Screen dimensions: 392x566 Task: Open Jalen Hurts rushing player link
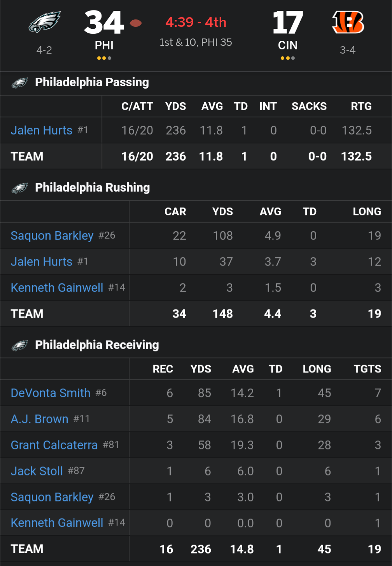click(x=42, y=262)
